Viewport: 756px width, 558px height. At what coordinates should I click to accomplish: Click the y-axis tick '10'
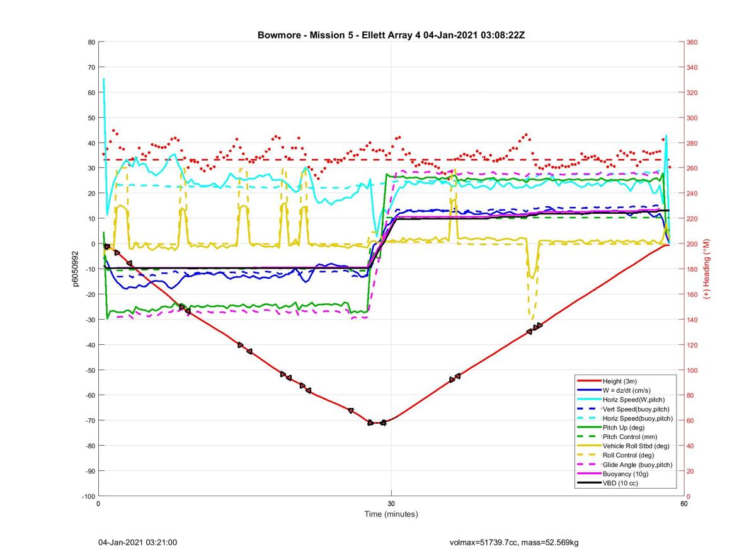pos(91,219)
